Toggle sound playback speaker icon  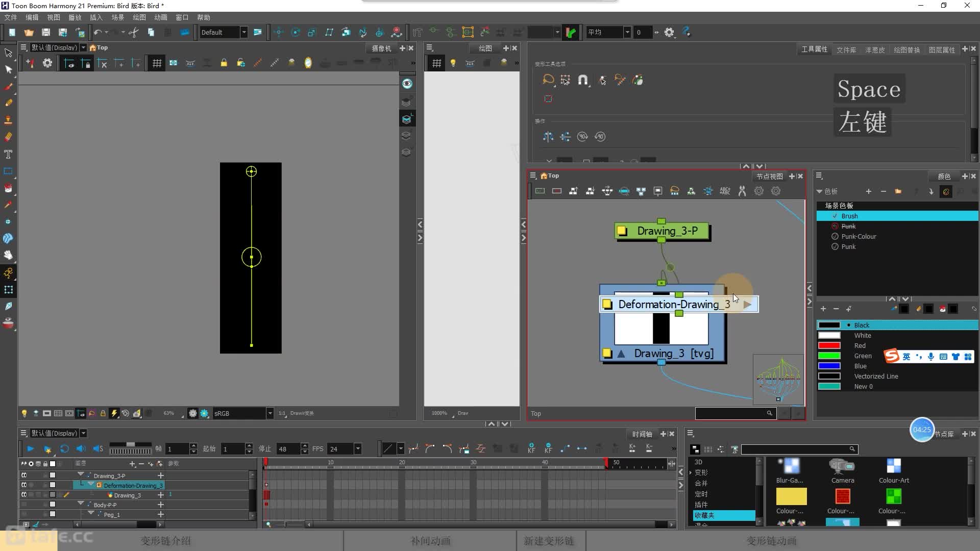(x=81, y=448)
